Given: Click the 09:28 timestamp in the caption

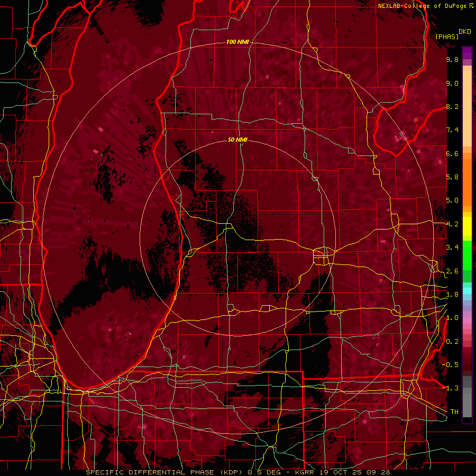Looking at the screenshot, I should click(x=379, y=472).
